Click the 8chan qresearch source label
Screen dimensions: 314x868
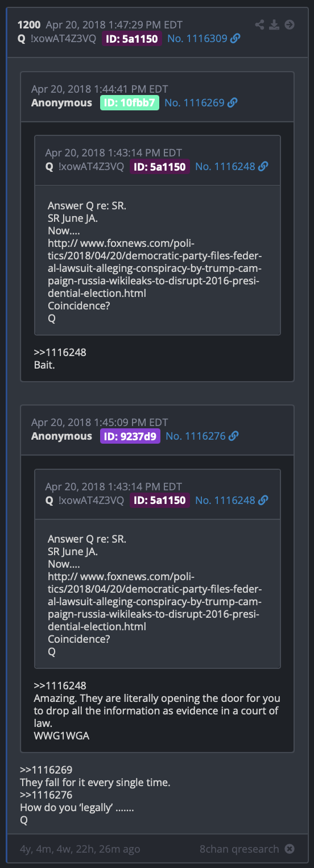(239, 849)
